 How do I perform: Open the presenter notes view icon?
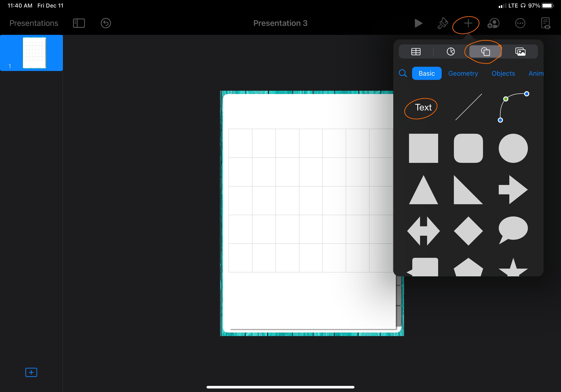tap(545, 24)
